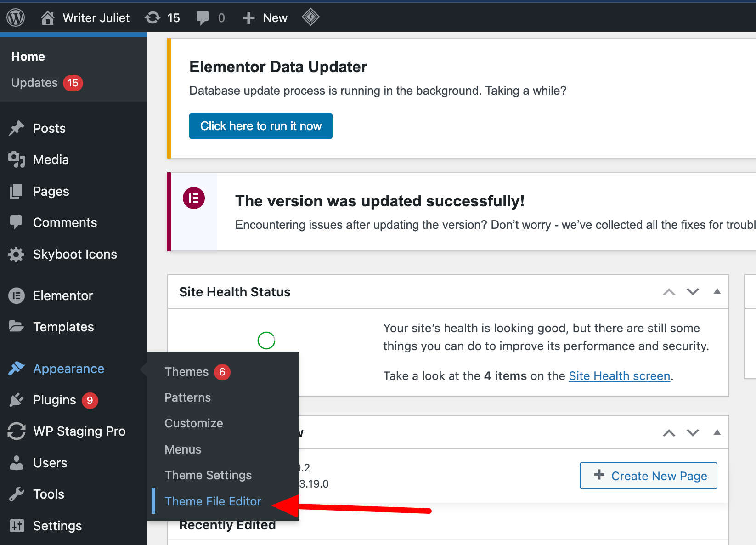Click Writer Juliet site name
This screenshot has width=756, height=545.
(96, 18)
